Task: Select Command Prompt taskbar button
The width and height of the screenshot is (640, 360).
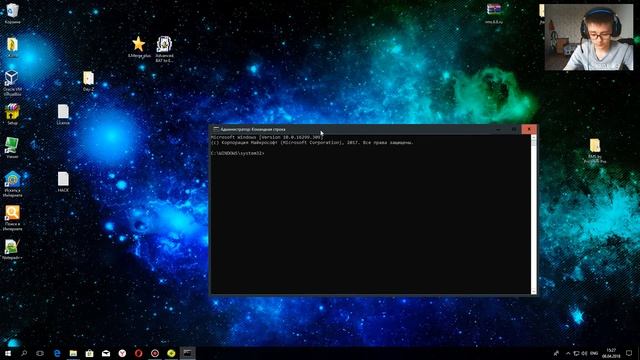Action: pyautogui.click(x=187, y=353)
